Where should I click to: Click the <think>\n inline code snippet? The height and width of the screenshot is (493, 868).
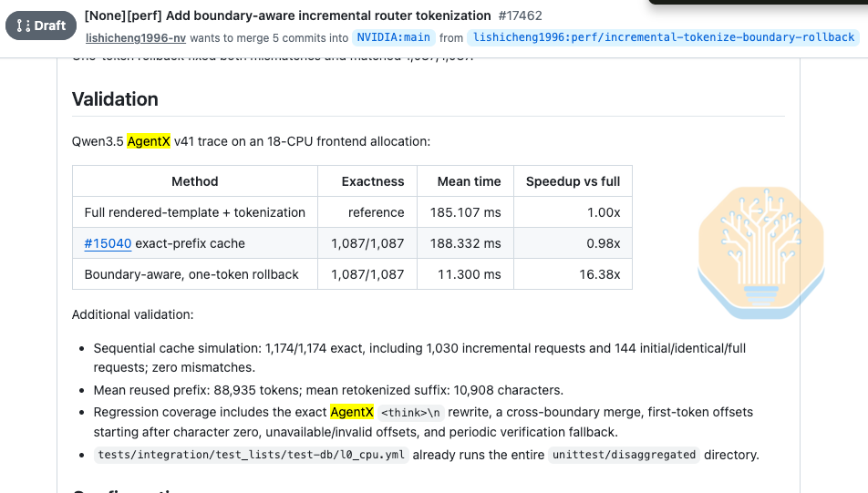pyautogui.click(x=410, y=413)
